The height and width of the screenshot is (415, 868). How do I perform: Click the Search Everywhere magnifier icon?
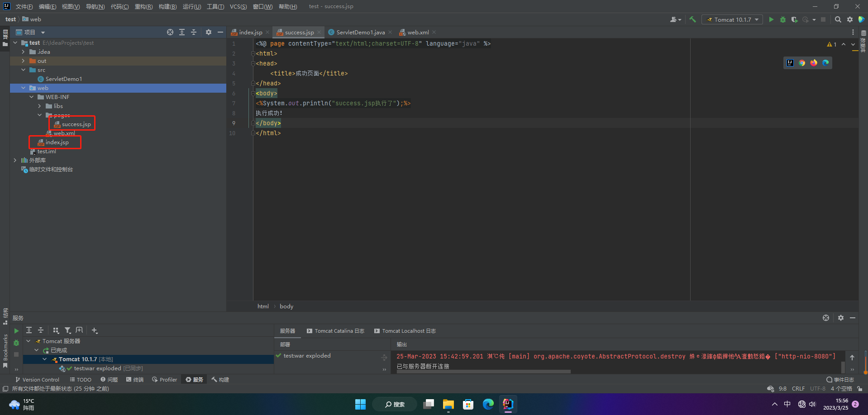(x=838, y=19)
